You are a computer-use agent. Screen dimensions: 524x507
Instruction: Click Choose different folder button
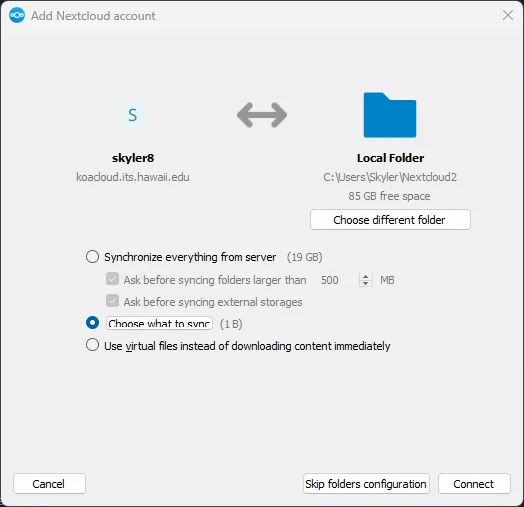[390, 220]
